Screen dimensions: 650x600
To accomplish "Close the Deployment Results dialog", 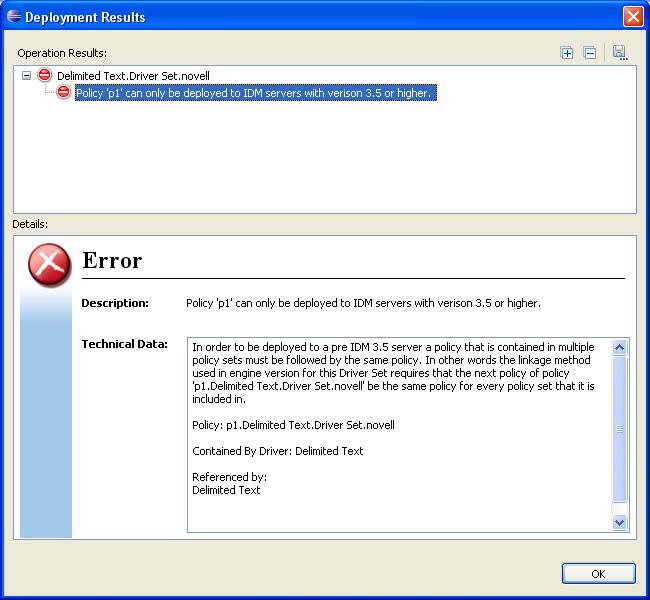I will point(633,17).
